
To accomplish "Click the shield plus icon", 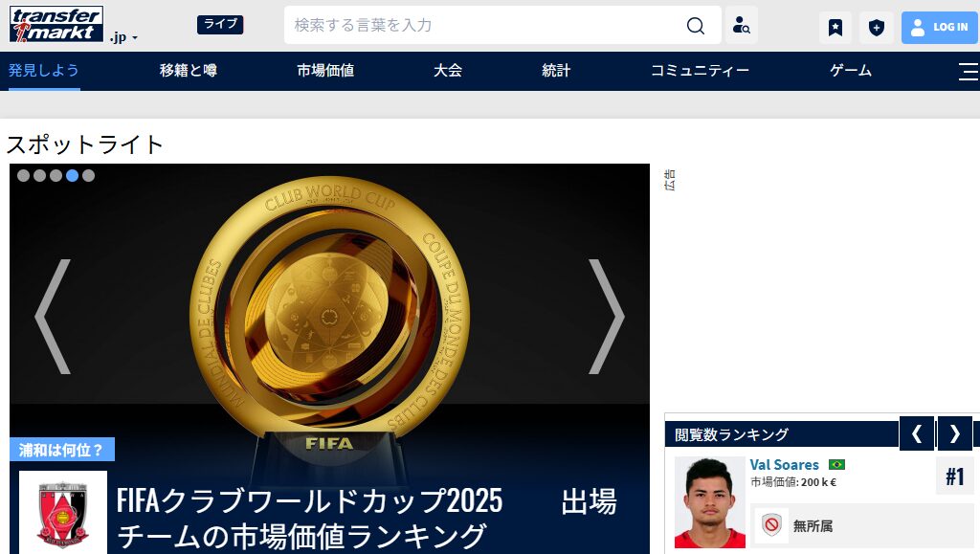I will pos(877,28).
